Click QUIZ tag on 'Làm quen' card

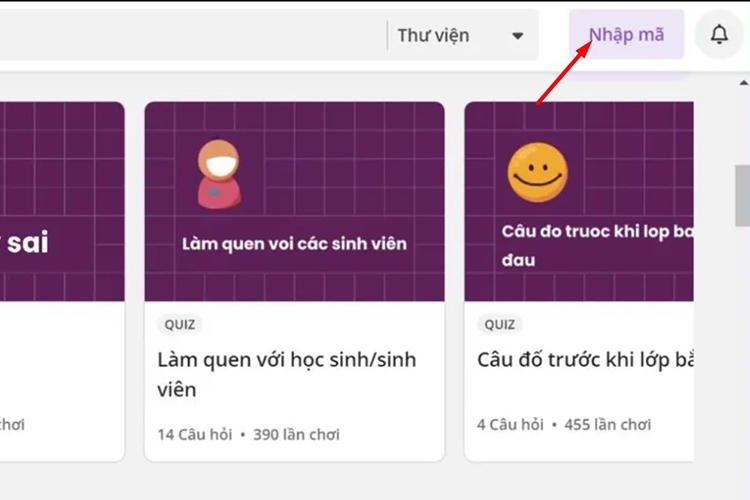179,324
